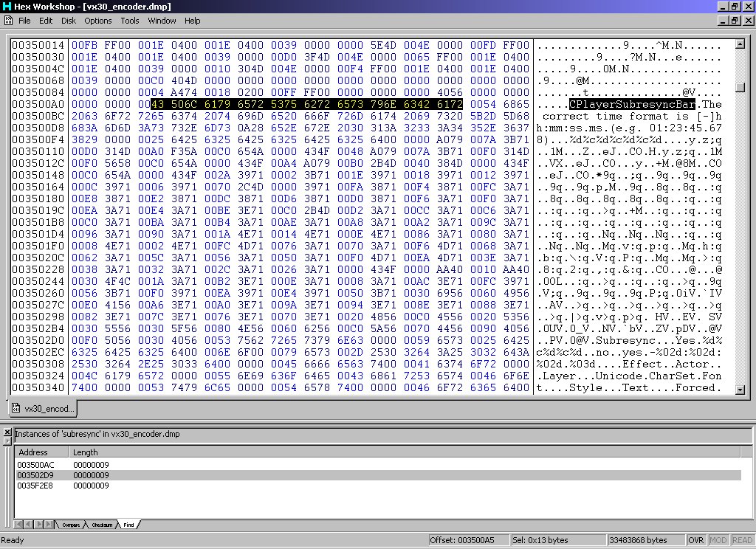Click the READ status indicator
The height and width of the screenshot is (549, 756).
742,540
